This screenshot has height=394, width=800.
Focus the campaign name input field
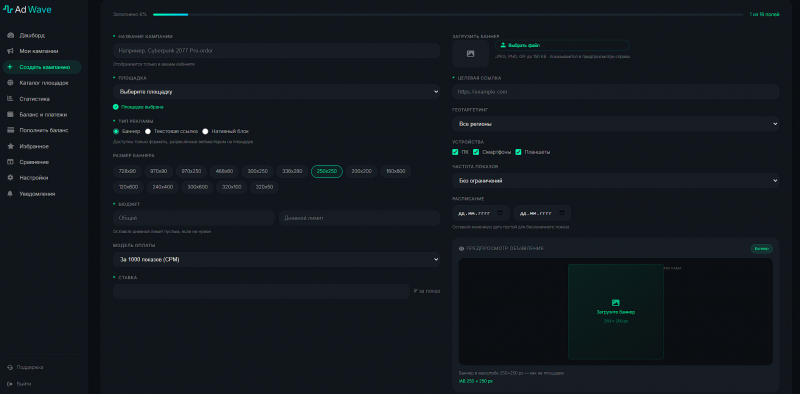(x=276, y=51)
